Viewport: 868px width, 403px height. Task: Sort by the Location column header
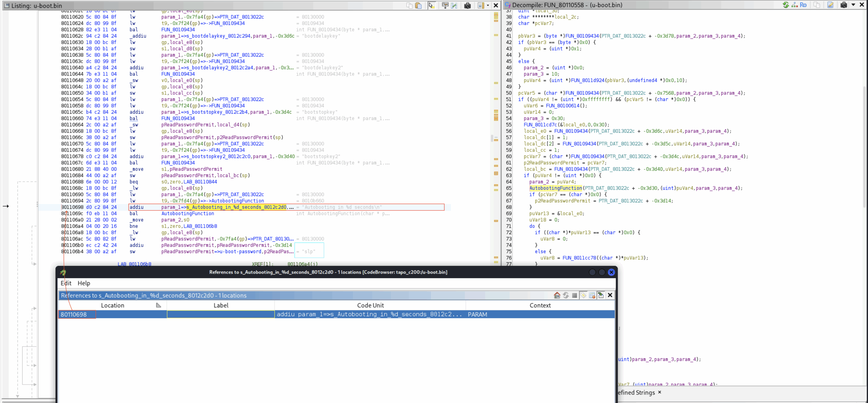tap(113, 305)
